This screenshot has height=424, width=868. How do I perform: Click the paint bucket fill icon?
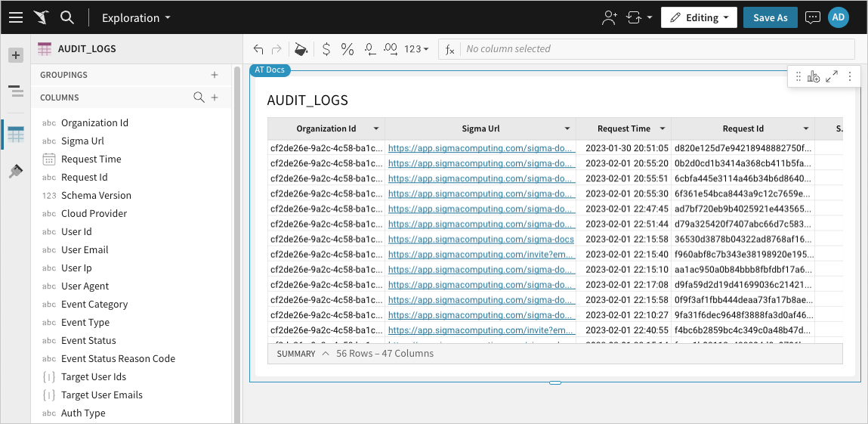[301, 49]
